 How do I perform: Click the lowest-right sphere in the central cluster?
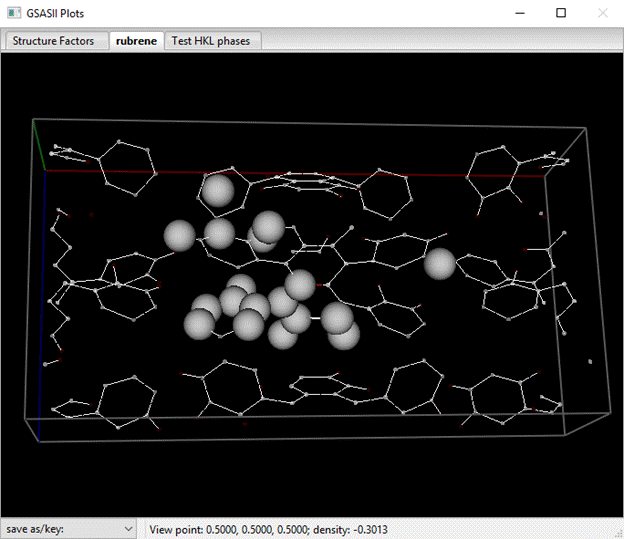344,334
